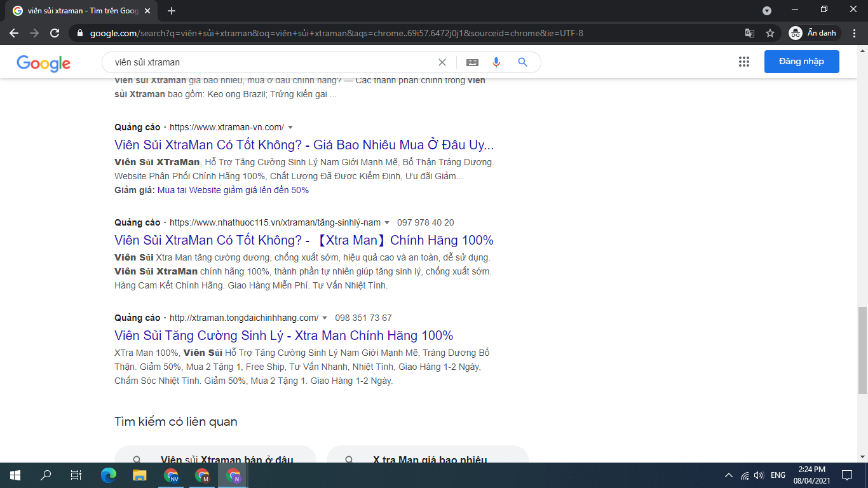Viewport: 868px width, 488px height.
Task: Click the phone number 098 351 73 67
Action: click(363, 318)
